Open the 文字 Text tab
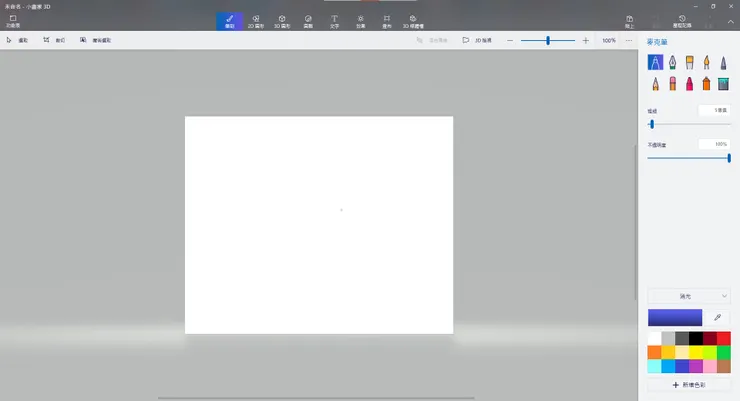740x401 pixels. point(334,21)
